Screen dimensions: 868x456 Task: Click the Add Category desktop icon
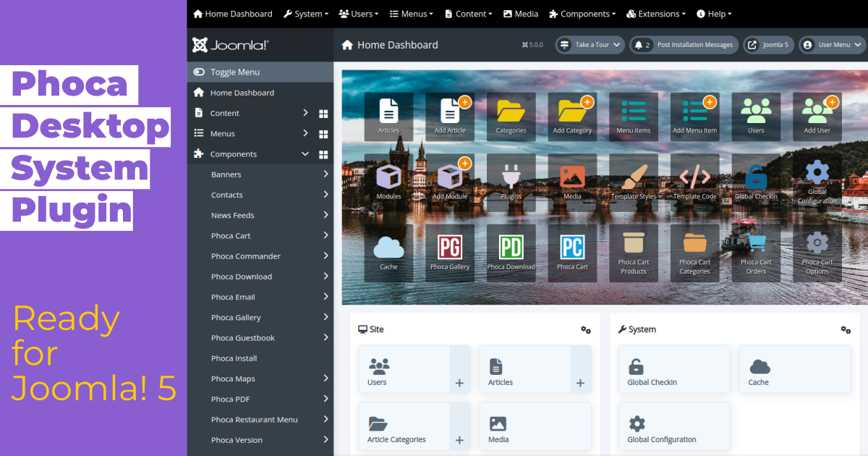click(572, 117)
